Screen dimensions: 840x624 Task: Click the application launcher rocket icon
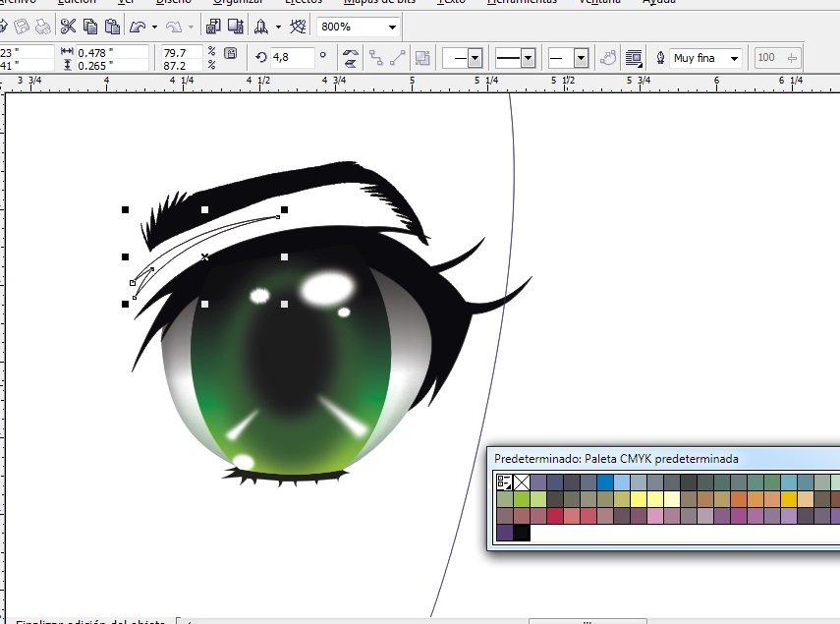(261, 27)
